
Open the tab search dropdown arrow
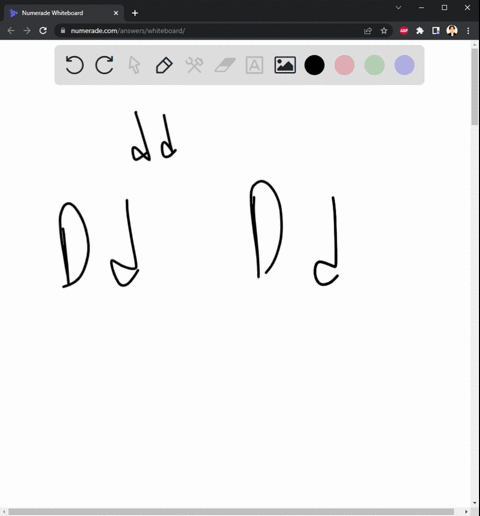click(398, 7)
